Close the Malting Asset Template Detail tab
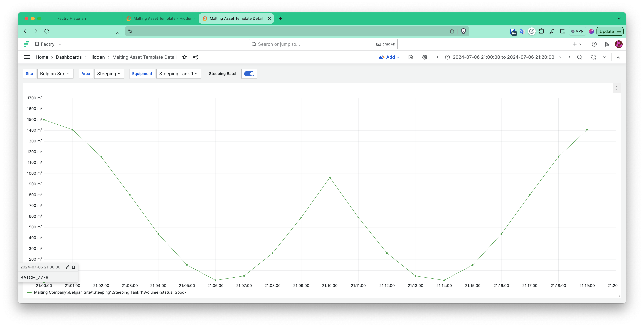Viewport: 644px width, 327px height. point(269,19)
